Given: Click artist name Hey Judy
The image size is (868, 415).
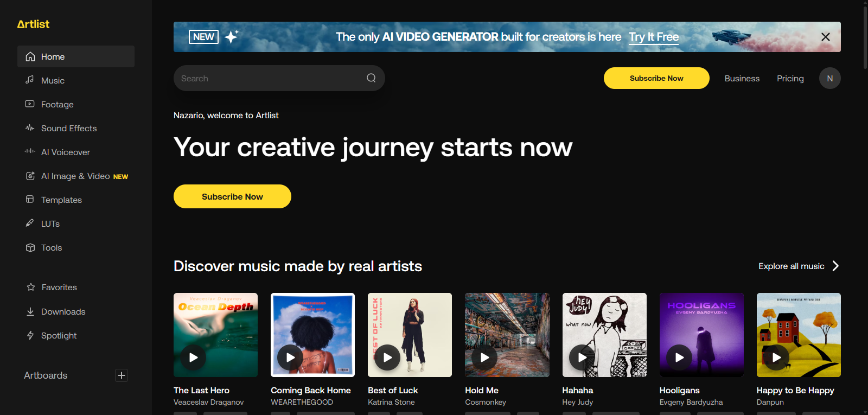Looking at the screenshot, I should coord(578,402).
